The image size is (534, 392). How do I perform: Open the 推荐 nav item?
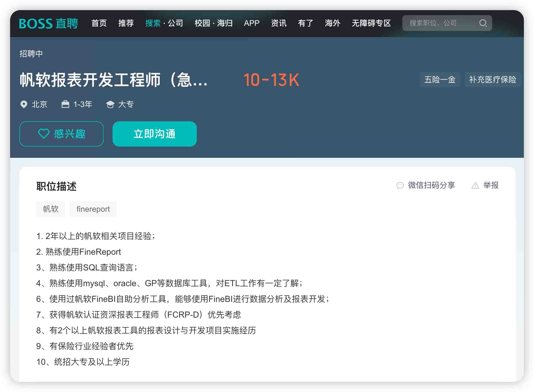click(126, 23)
